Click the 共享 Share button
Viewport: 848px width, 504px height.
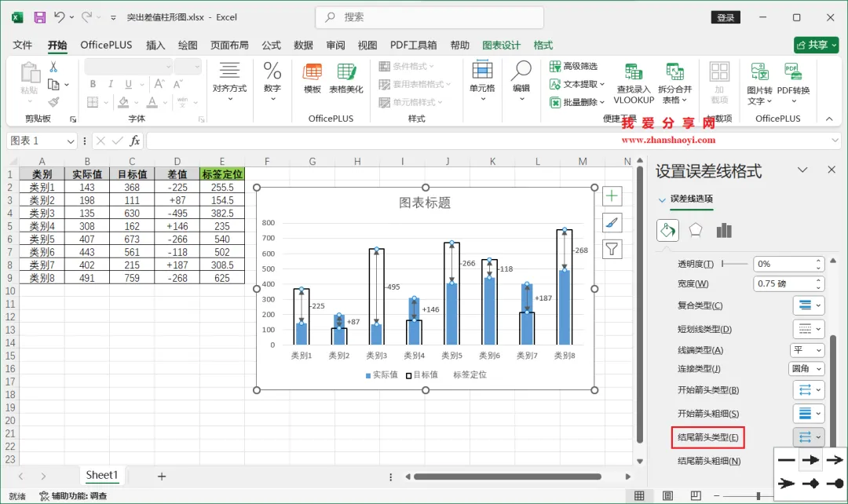[816, 45]
